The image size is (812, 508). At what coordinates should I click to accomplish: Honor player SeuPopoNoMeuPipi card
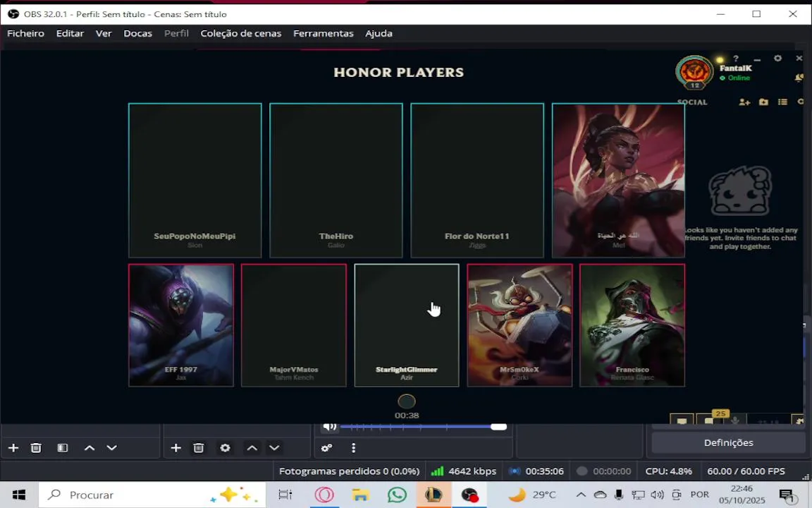(195, 181)
